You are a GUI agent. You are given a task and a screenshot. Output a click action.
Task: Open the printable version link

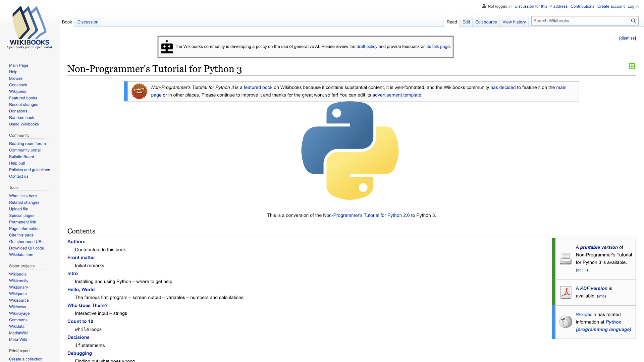click(x=599, y=247)
